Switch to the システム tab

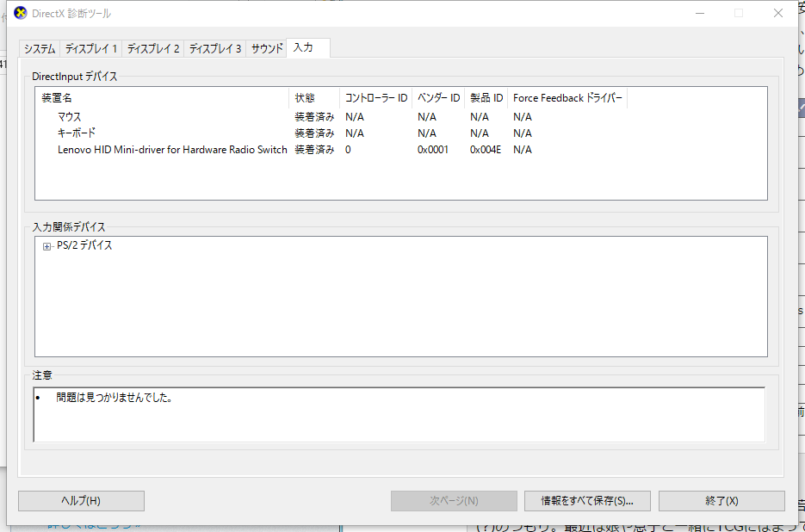click(40, 49)
